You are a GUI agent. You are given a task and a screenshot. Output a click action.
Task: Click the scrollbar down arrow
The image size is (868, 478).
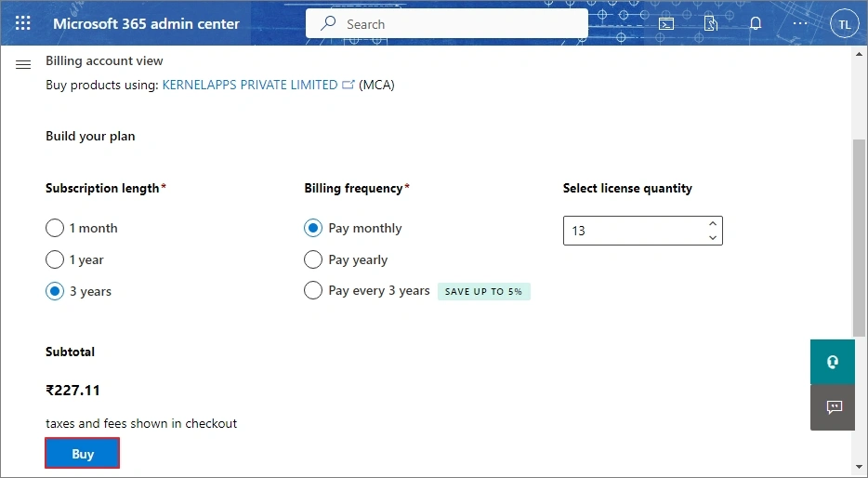click(x=859, y=467)
